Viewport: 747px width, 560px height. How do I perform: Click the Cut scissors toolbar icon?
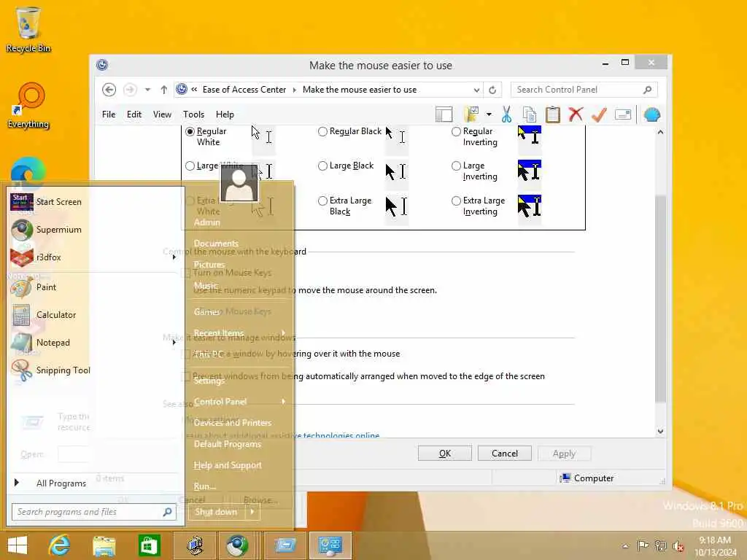[x=506, y=114]
